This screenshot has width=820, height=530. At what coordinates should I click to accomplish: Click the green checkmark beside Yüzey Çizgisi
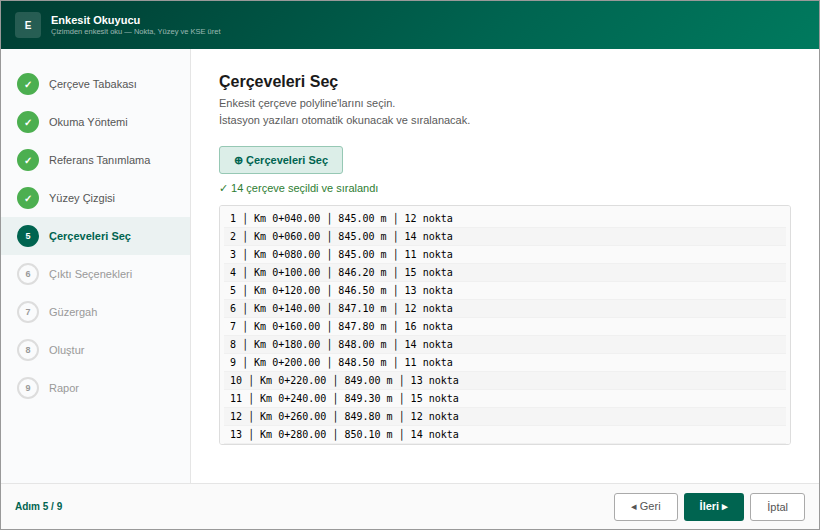(x=28, y=198)
